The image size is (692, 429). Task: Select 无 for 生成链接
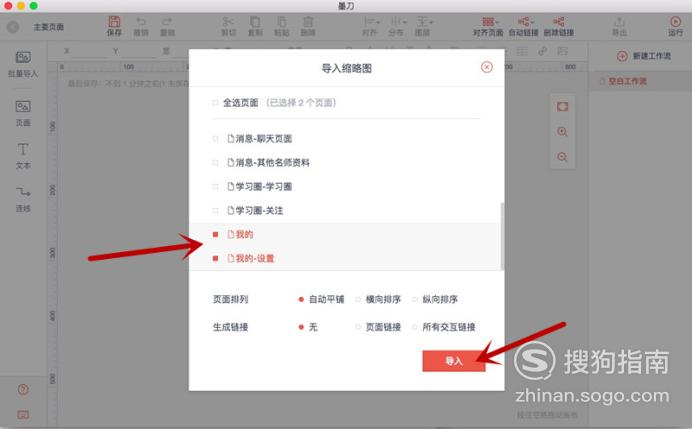(301, 327)
